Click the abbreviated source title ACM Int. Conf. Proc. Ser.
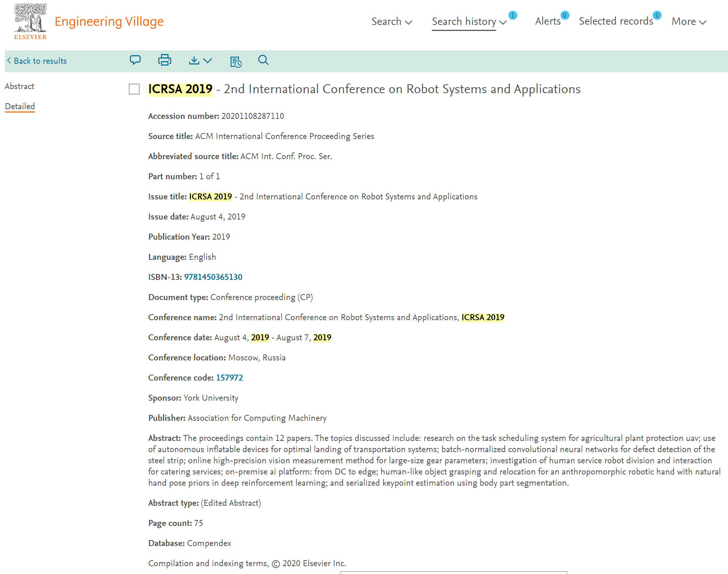728x574 pixels. pos(286,156)
